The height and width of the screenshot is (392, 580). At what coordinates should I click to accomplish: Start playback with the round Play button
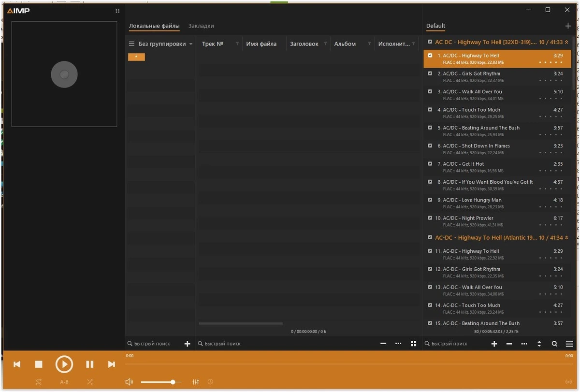64,364
